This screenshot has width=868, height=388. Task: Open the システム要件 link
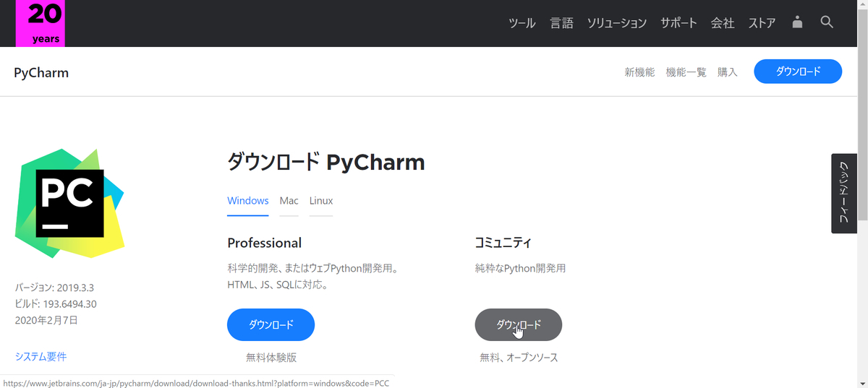[x=41, y=356]
